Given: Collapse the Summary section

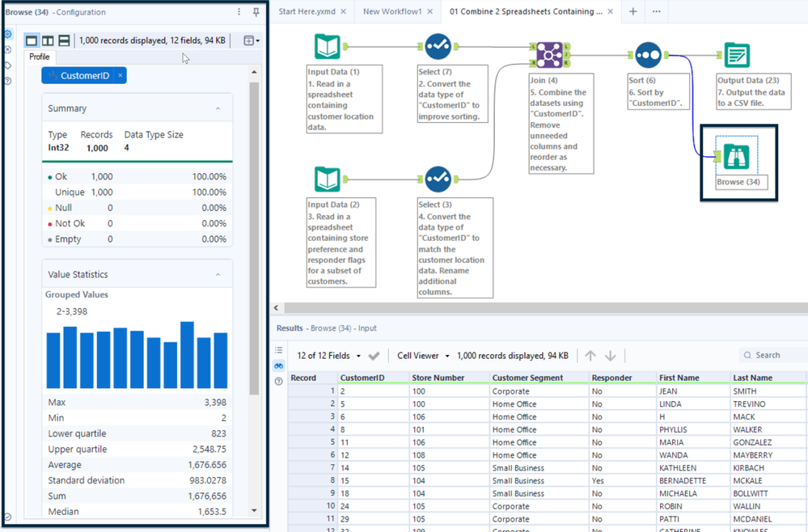Looking at the screenshot, I should pos(218,108).
